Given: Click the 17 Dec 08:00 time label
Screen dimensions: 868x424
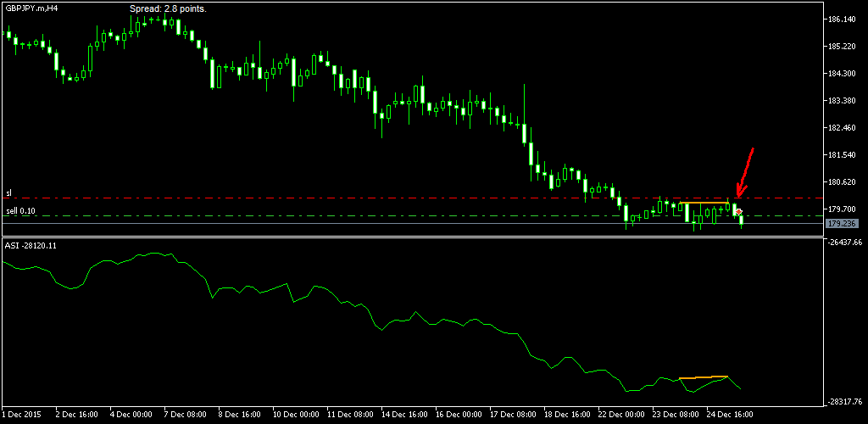Looking at the screenshot, I should [x=513, y=414].
